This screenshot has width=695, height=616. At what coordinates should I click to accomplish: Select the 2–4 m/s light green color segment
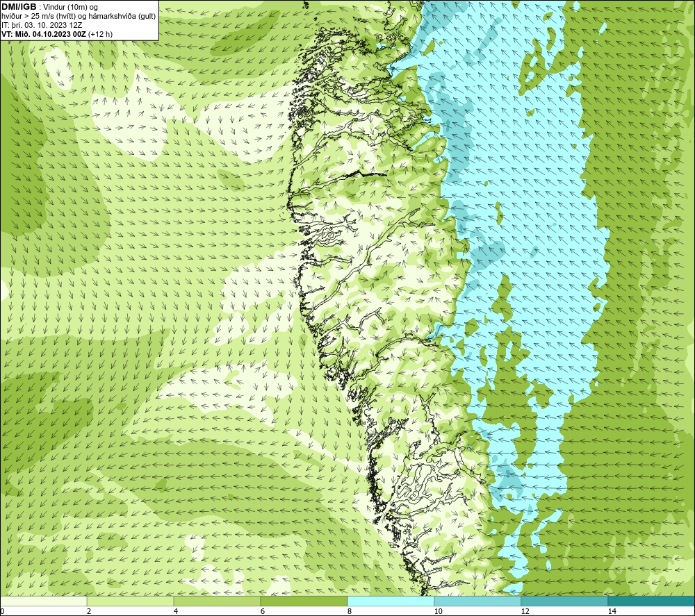(131, 601)
